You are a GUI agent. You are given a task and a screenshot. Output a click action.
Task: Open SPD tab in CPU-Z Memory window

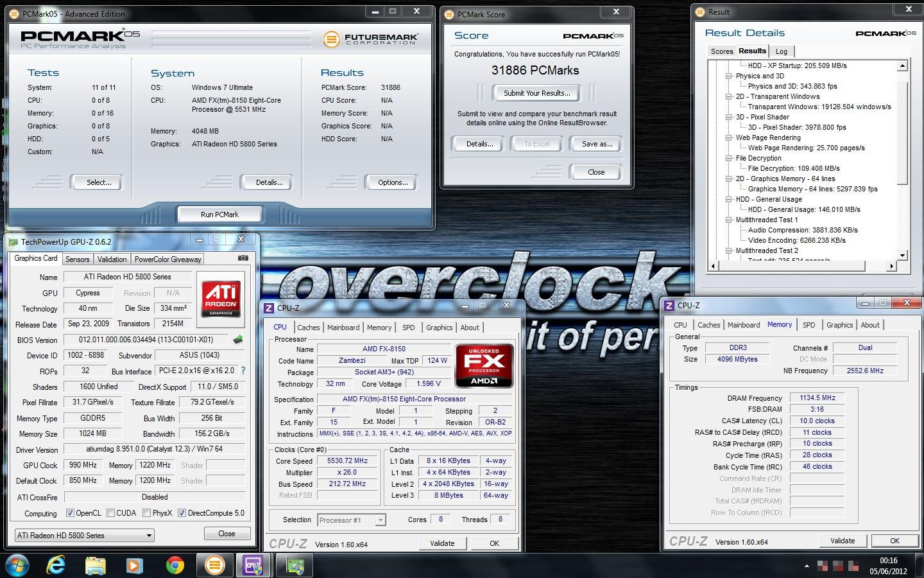tap(809, 325)
